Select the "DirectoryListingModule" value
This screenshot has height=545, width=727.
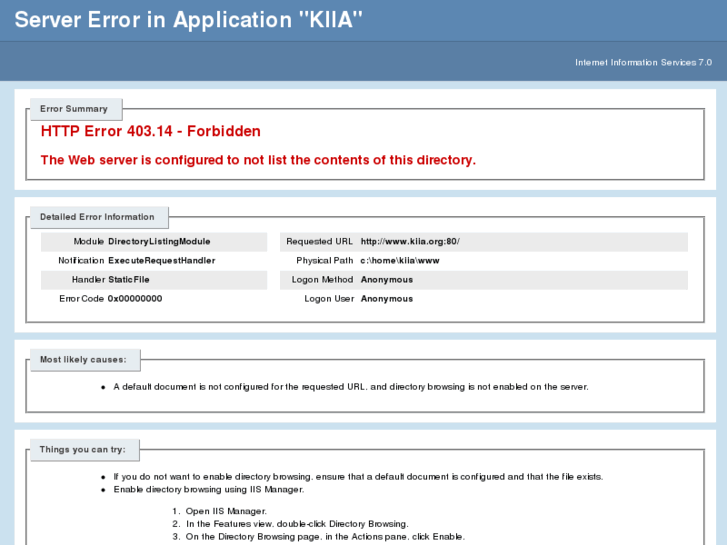(159, 242)
